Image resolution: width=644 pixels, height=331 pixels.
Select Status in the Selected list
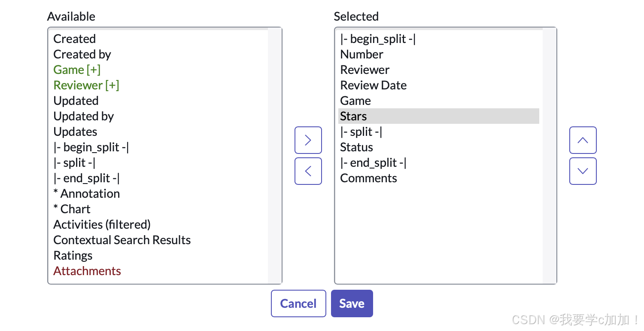[x=356, y=147]
